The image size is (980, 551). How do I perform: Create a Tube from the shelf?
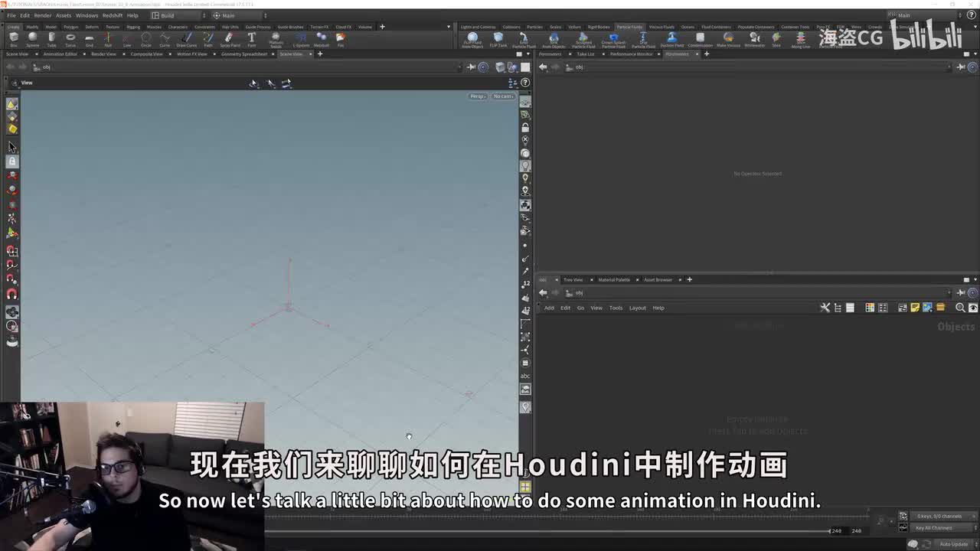[51, 39]
